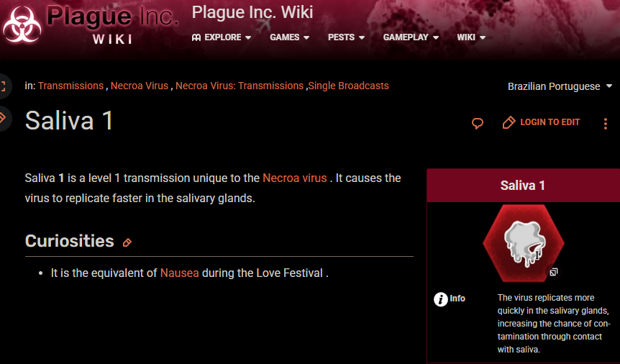Expand the Explore navigation dropdown
The image size is (620, 364).
click(222, 37)
